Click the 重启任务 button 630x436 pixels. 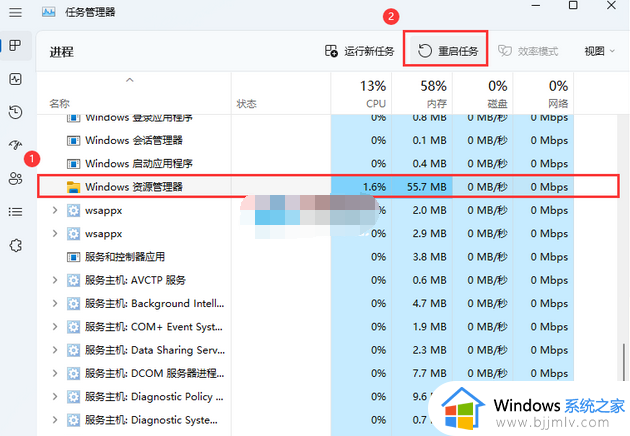coord(446,51)
